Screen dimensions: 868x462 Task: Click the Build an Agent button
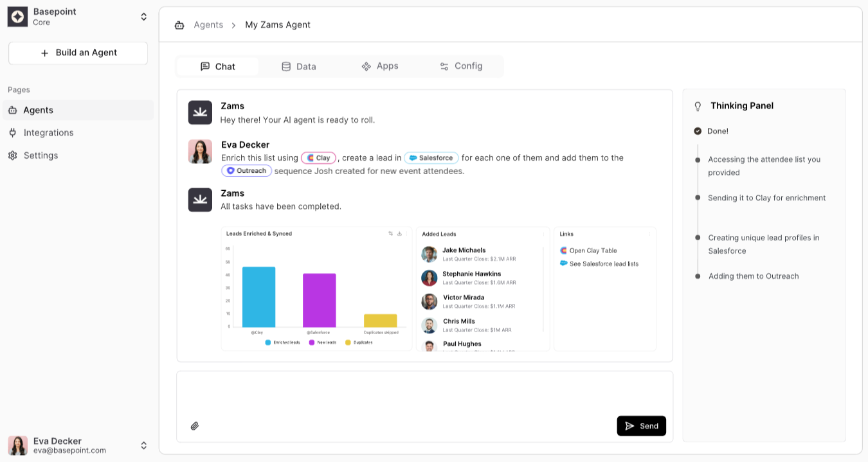(78, 53)
